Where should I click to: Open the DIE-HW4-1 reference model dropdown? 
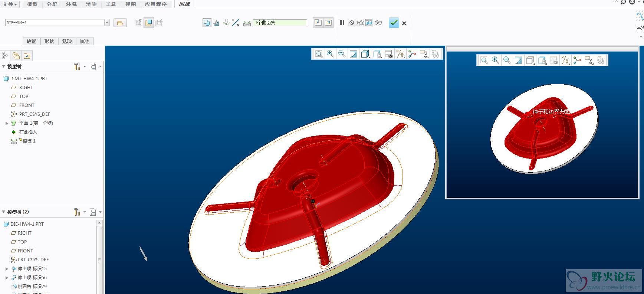tap(107, 23)
